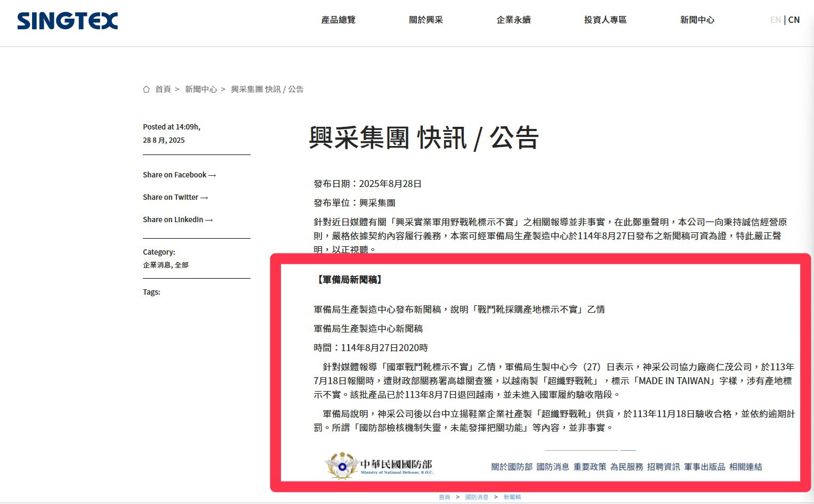Switch language to EN
This screenshot has height=504, width=814.
[775, 20]
